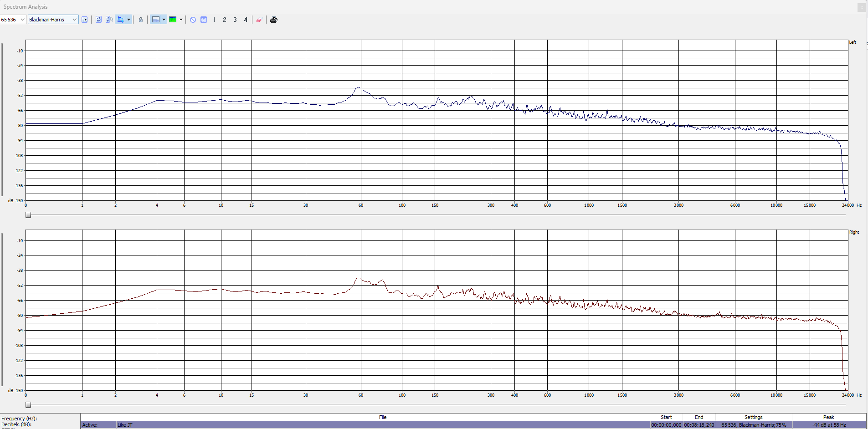Open the FFT size dropdown showing 65 536

(x=22, y=20)
